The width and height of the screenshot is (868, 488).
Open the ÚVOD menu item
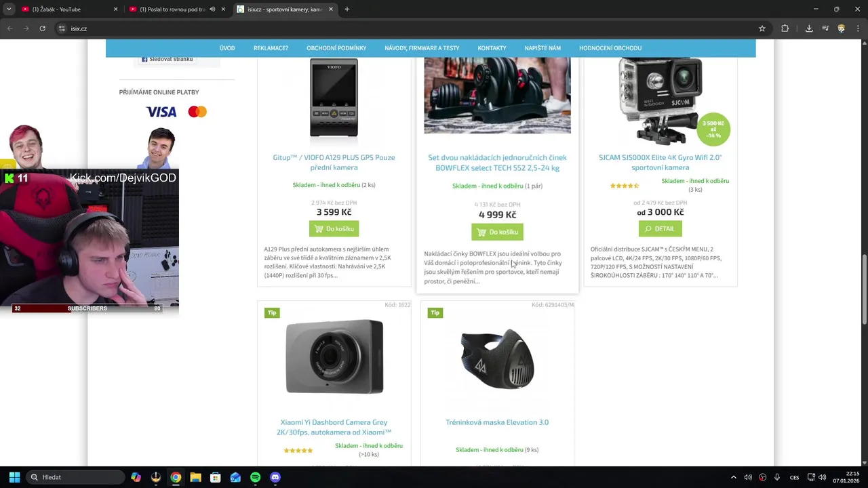pos(227,48)
